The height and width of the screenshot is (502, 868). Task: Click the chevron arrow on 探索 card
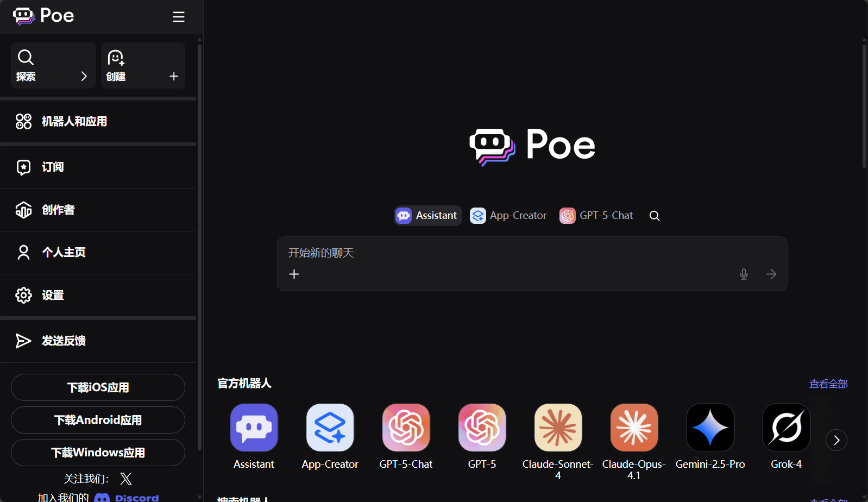tap(84, 76)
